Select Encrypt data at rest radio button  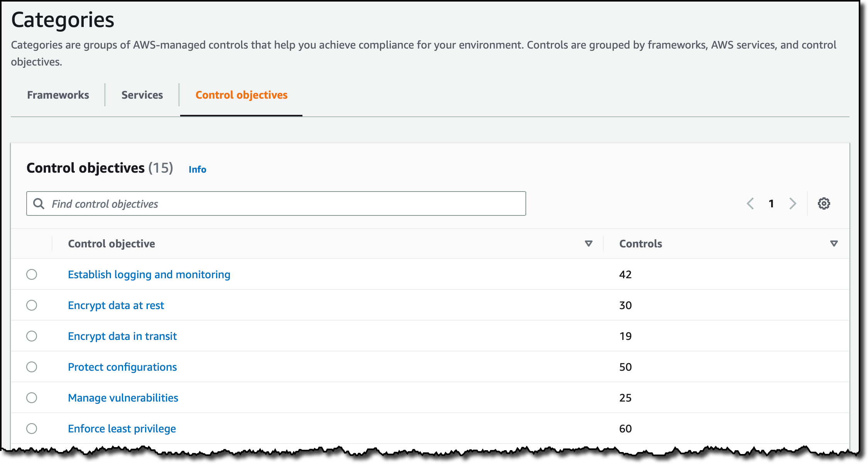[32, 305]
